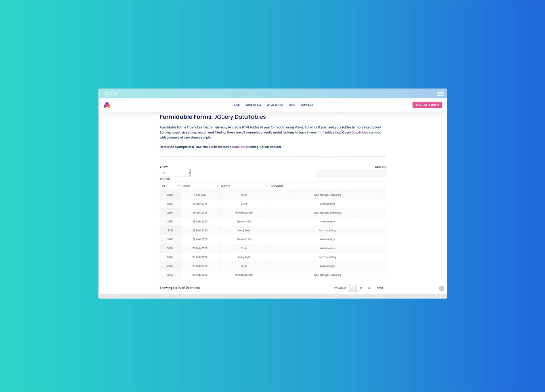545x392 pixels.
Task: Click inside the Search input field
Action: pos(351,173)
